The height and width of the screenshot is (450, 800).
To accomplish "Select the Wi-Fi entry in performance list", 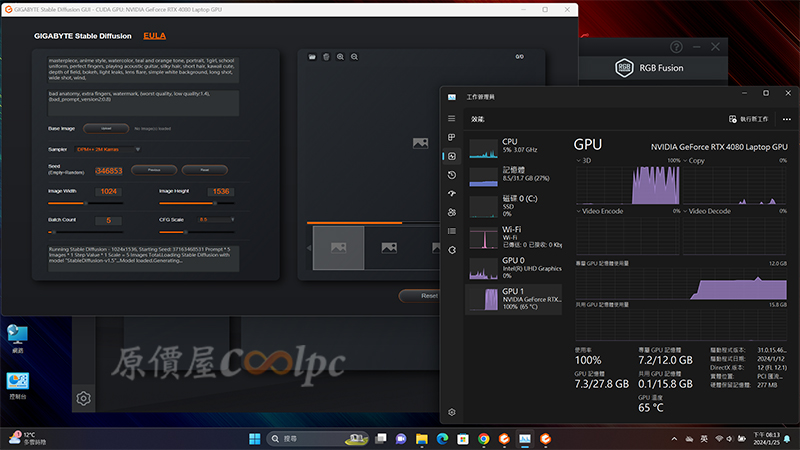I will pos(514,237).
